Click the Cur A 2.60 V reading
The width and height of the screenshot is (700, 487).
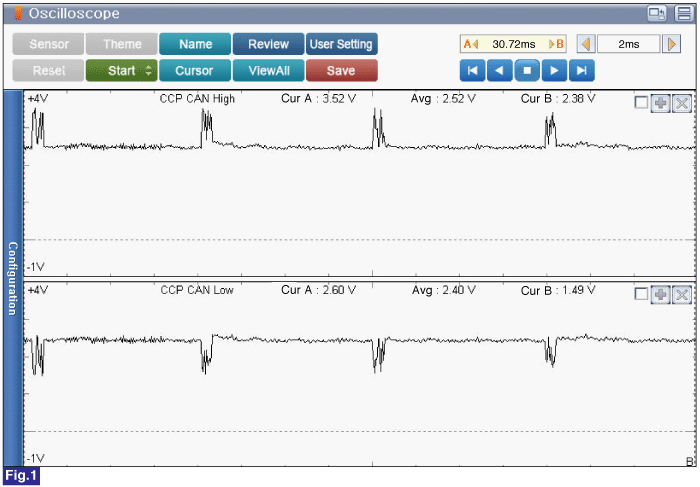click(318, 290)
